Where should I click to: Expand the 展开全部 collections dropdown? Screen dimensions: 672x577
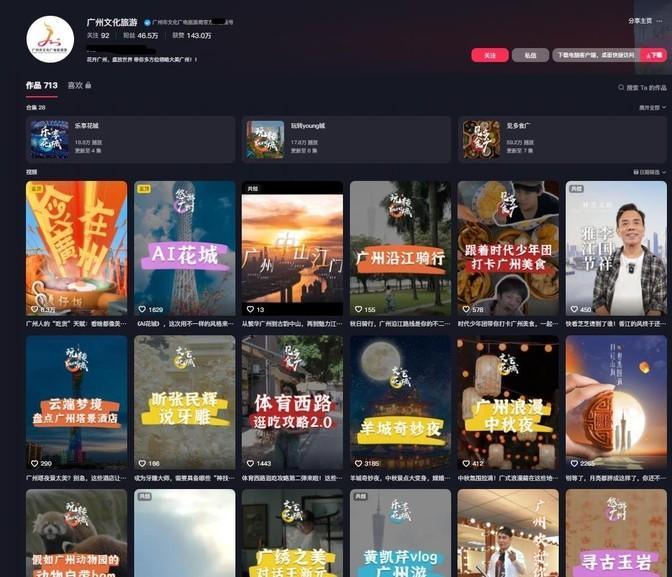click(x=649, y=108)
